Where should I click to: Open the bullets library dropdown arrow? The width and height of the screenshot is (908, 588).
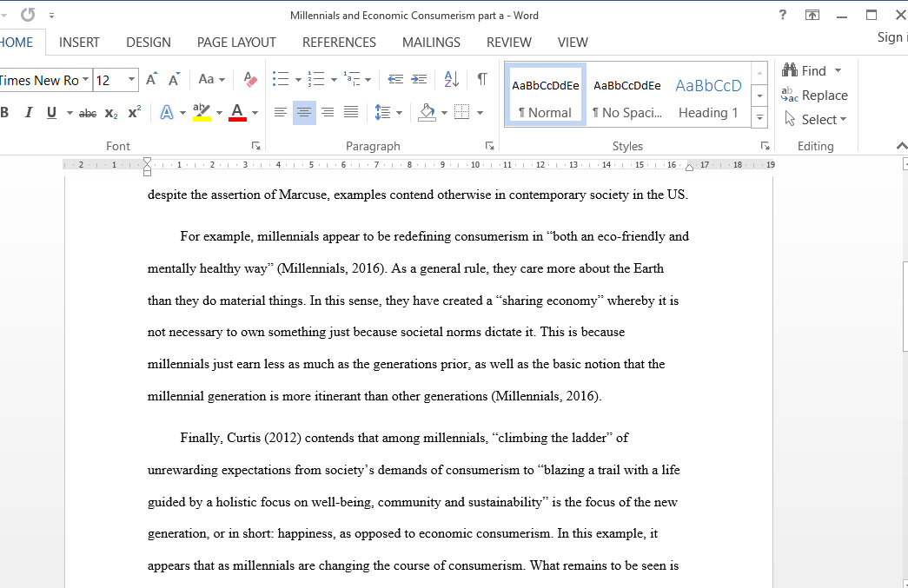tap(298, 80)
